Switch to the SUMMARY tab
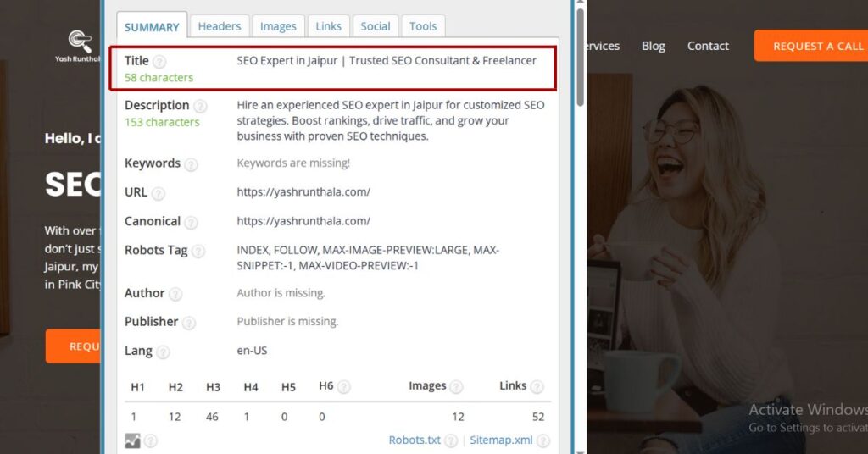Screen dimensions: 868x454 point(152,26)
